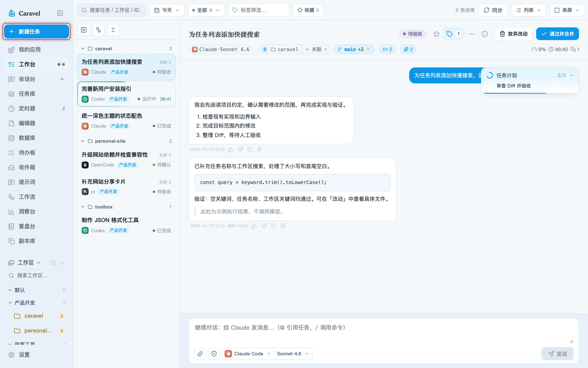Thumbs up the second assistant message
This screenshot has width=588, height=368.
[x=254, y=226]
